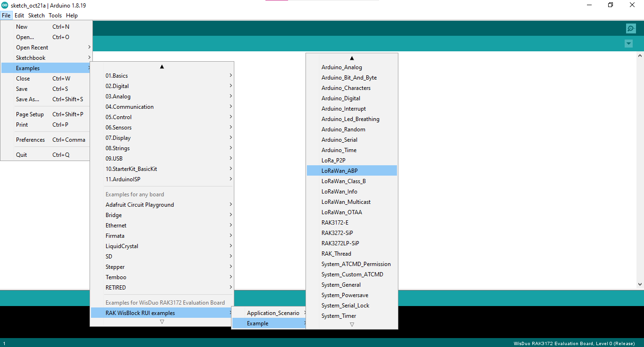Expand the 10.StarterKit_BasicKit examples
This screenshot has height=347, width=644.
tap(162, 169)
